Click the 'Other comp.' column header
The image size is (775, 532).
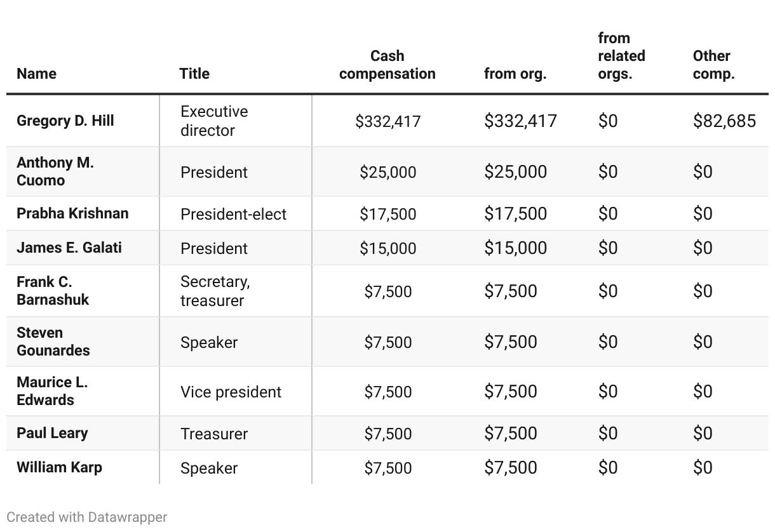[713, 65]
